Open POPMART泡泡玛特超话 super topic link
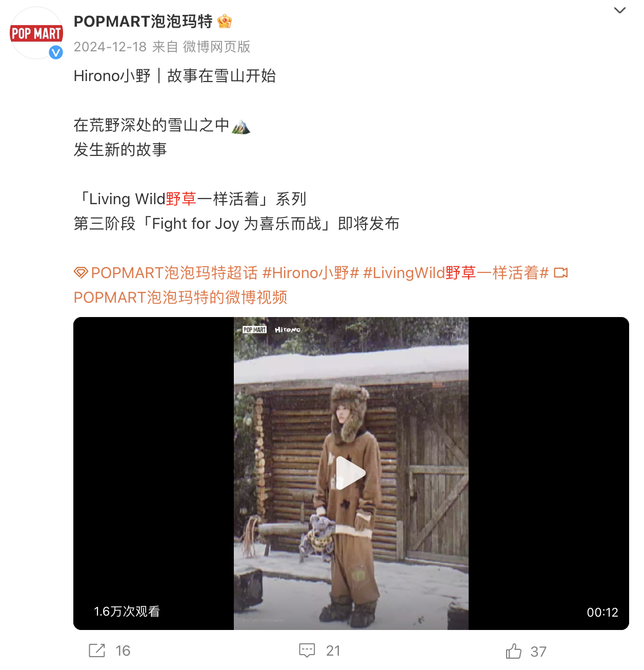 click(x=174, y=273)
